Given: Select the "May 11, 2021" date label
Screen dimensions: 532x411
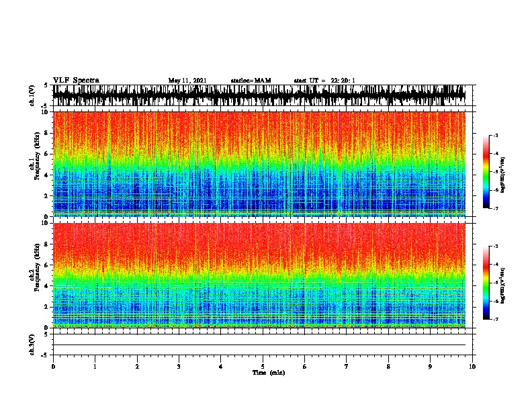Looking at the screenshot, I should click(187, 81).
